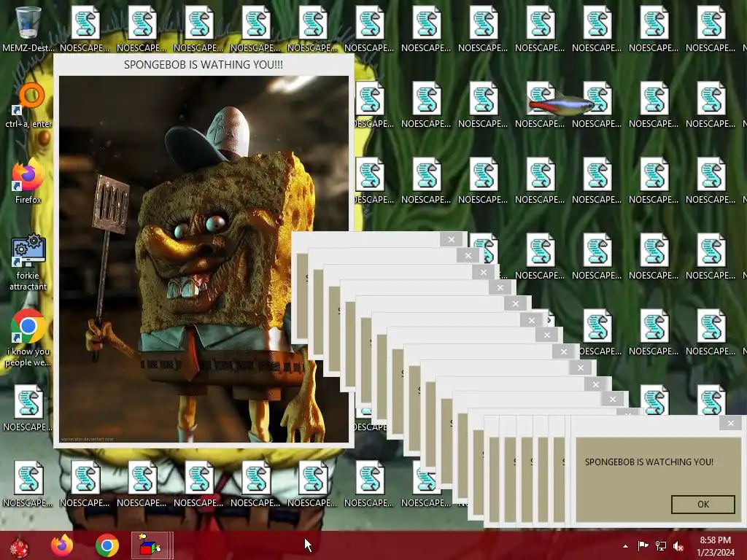
Task: Select the NOESCAPE file directly below the Chrome shortcut
Action: [28, 408]
